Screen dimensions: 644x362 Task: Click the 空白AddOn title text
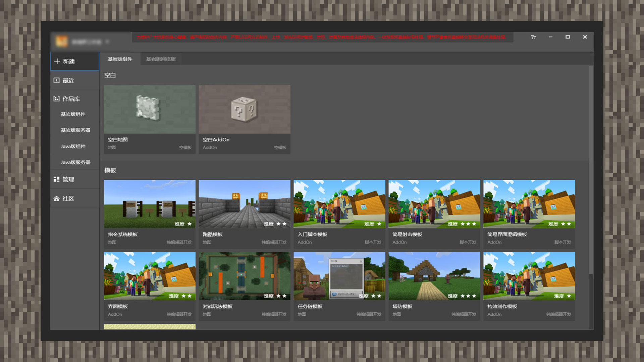point(216,139)
